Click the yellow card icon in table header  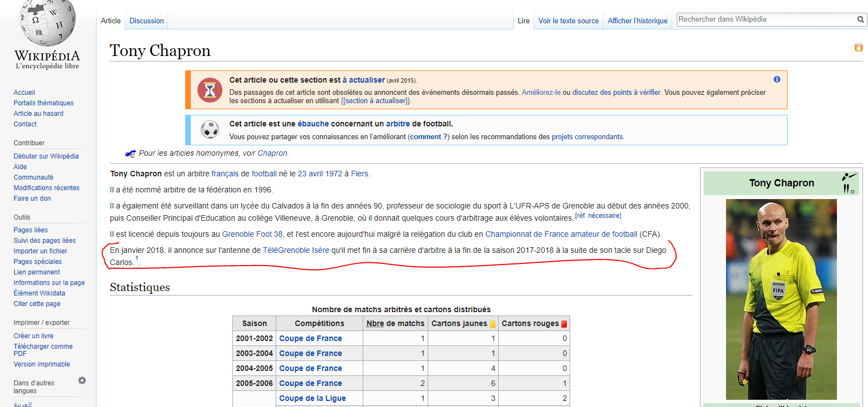pyautogui.click(x=493, y=324)
